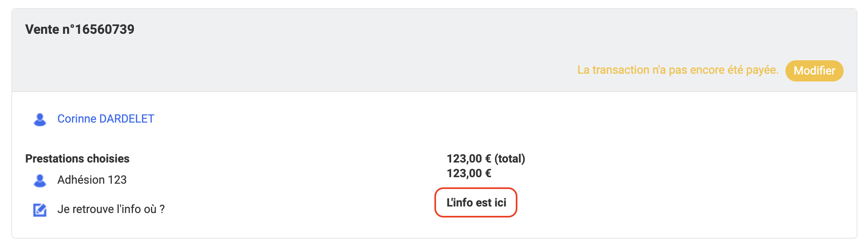
Task: Click the 123,00 € price under the total
Action: [x=469, y=174]
